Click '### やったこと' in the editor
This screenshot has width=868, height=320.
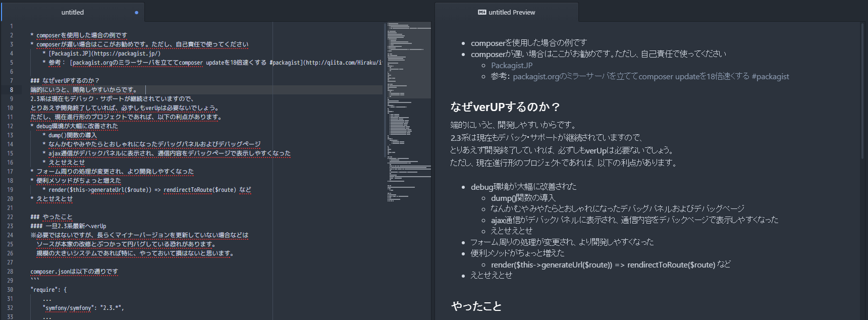click(x=51, y=217)
